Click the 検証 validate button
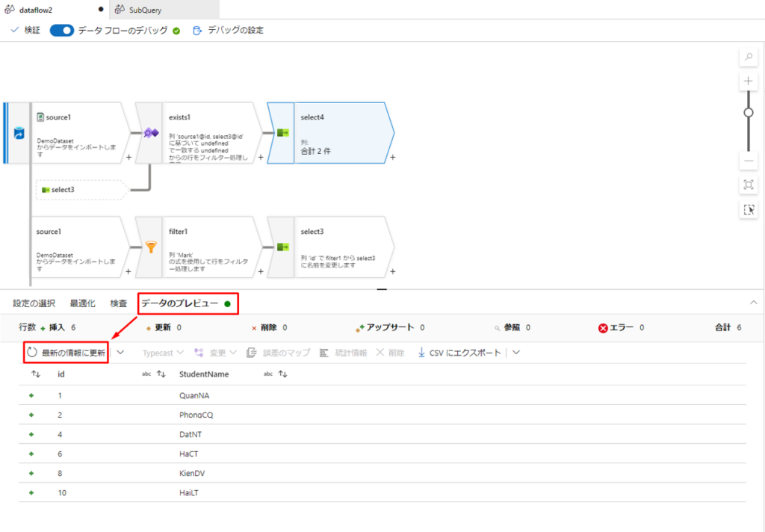Viewport: 765px width, 532px height. 26,30
